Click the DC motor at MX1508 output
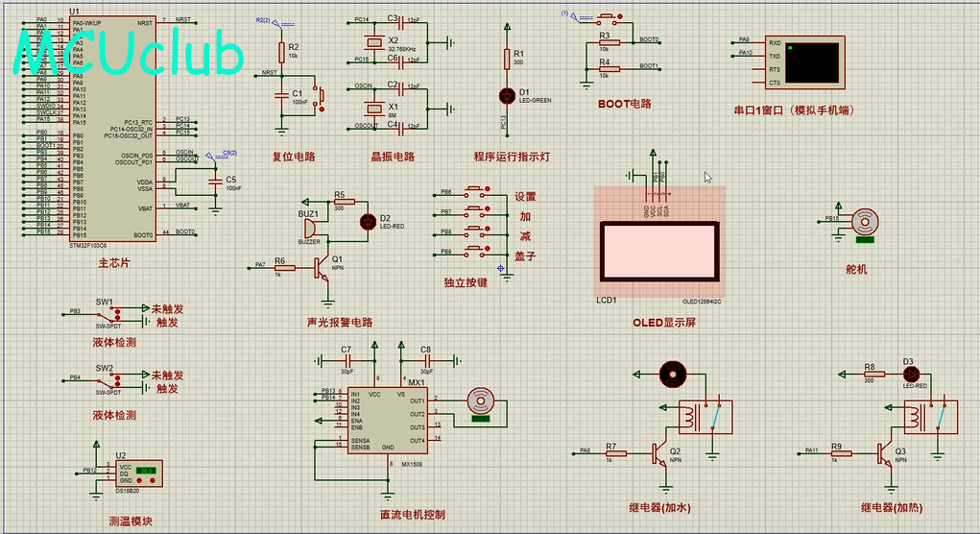Screen dimensions: 980x534 481,400
